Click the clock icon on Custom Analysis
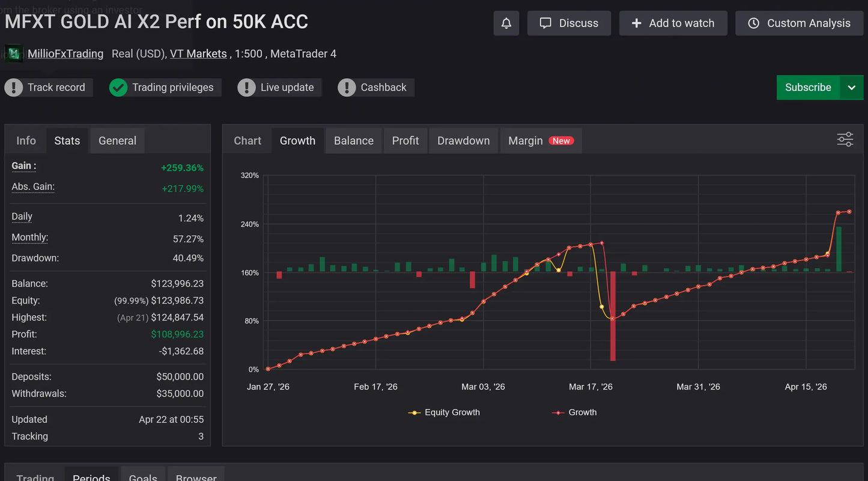 point(753,23)
